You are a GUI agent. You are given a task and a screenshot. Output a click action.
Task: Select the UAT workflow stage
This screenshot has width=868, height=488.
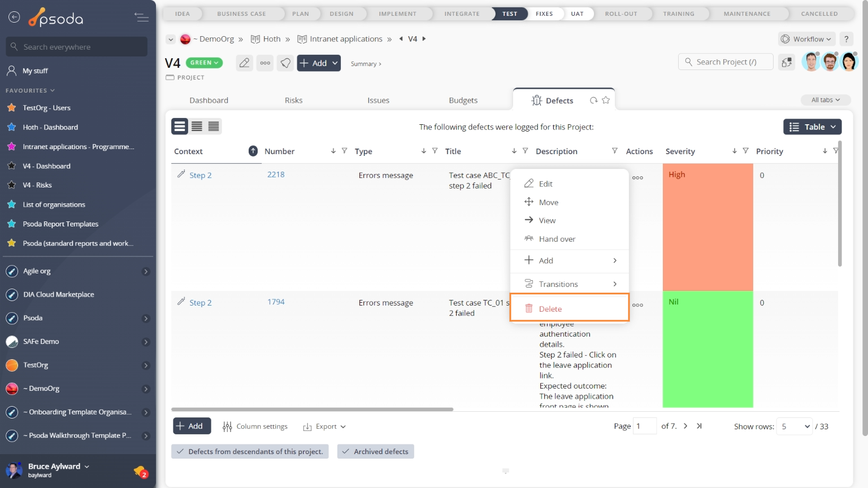(x=577, y=14)
